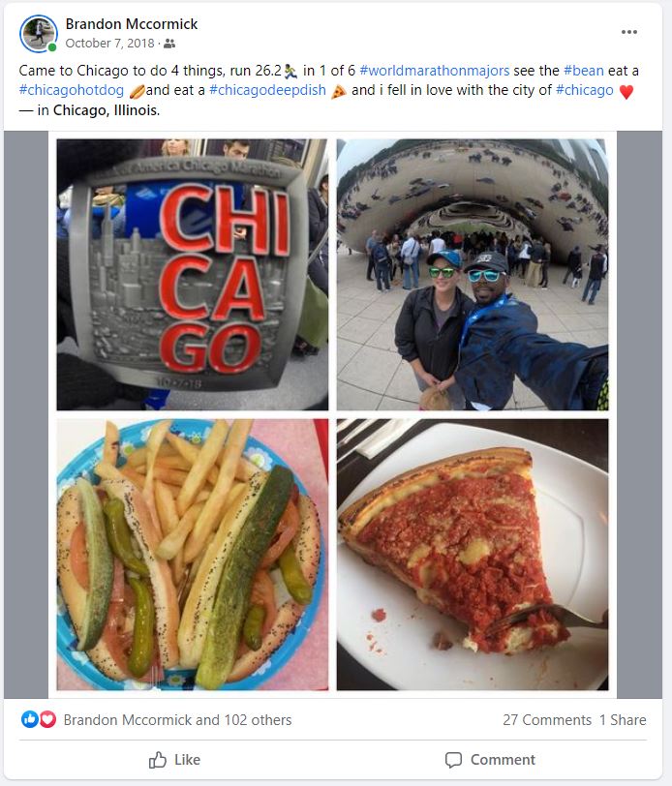Click the Brandon Mccormick author name
The width and height of the screenshot is (672, 786).
coord(132,24)
